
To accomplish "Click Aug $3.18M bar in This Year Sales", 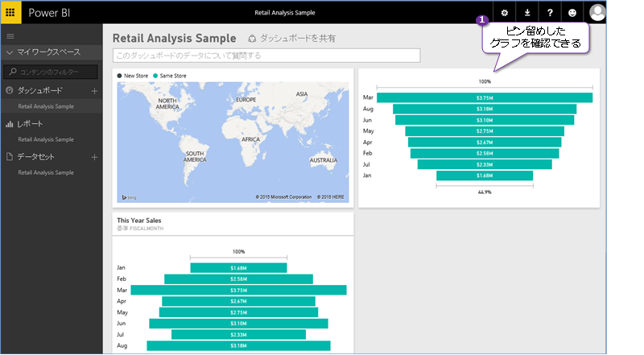I will click(x=238, y=345).
